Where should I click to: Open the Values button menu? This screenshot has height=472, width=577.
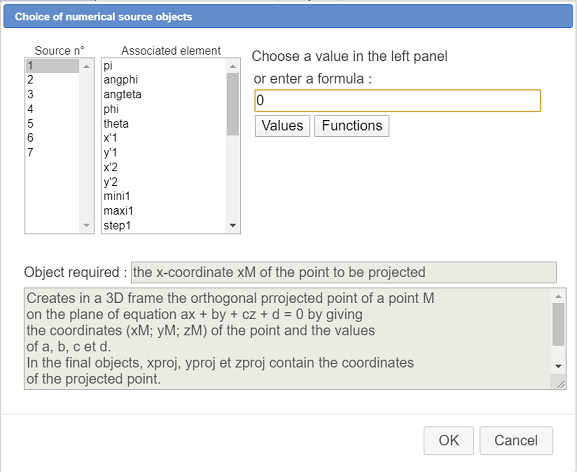[282, 126]
